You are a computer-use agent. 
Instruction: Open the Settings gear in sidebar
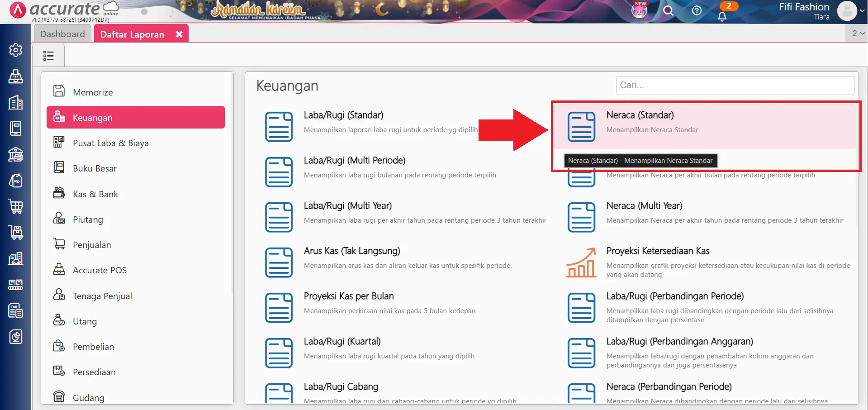(x=15, y=50)
